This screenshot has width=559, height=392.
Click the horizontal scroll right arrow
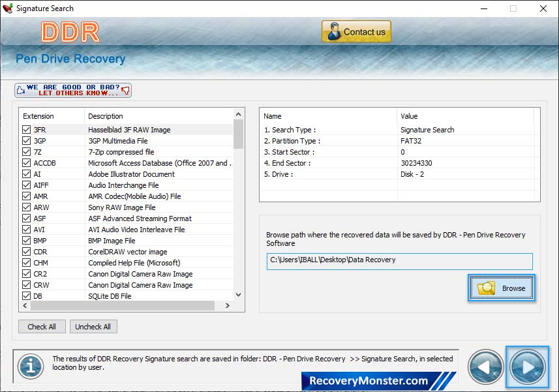click(x=228, y=305)
